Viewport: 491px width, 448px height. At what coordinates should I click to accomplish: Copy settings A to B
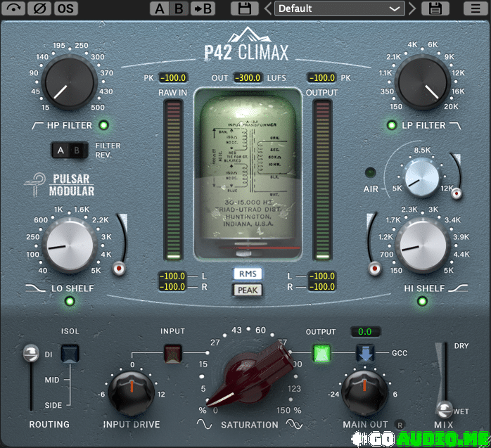tap(203, 8)
